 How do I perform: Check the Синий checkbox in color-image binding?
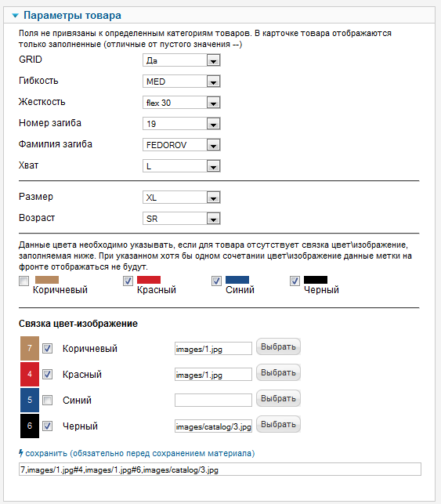pyautogui.click(x=48, y=401)
